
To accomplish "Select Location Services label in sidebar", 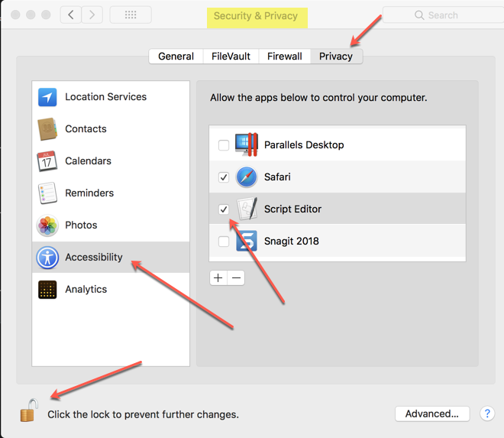I will pyautogui.click(x=105, y=97).
